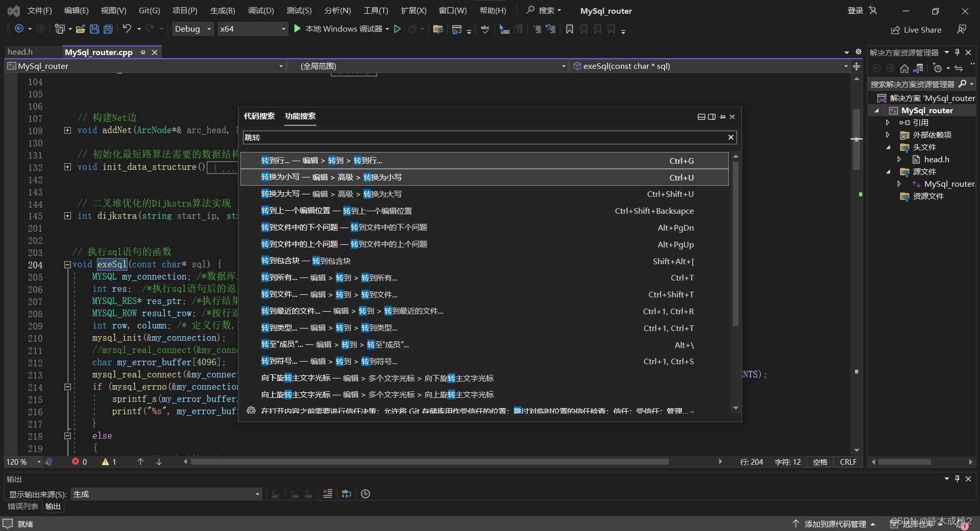Screen dimensions: 980x531
Task: Click the new project icon in toolbar
Action: [60, 29]
